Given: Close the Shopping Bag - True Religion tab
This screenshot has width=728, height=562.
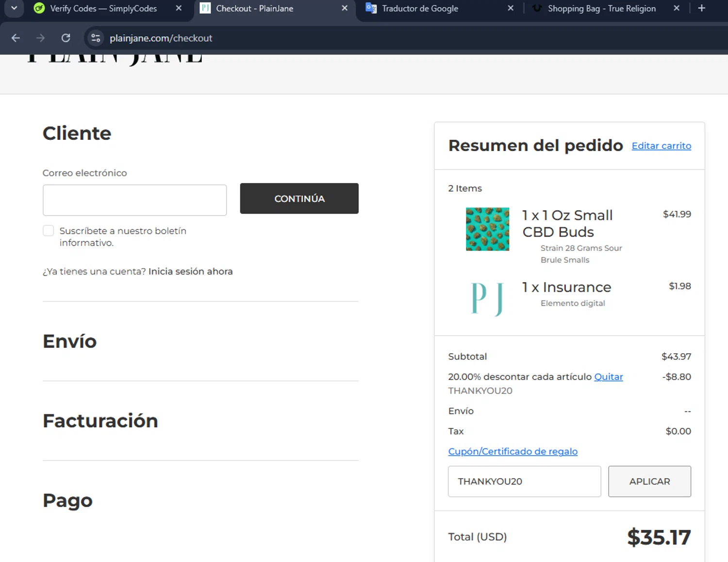Looking at the screenshot, I should point(677,8).
